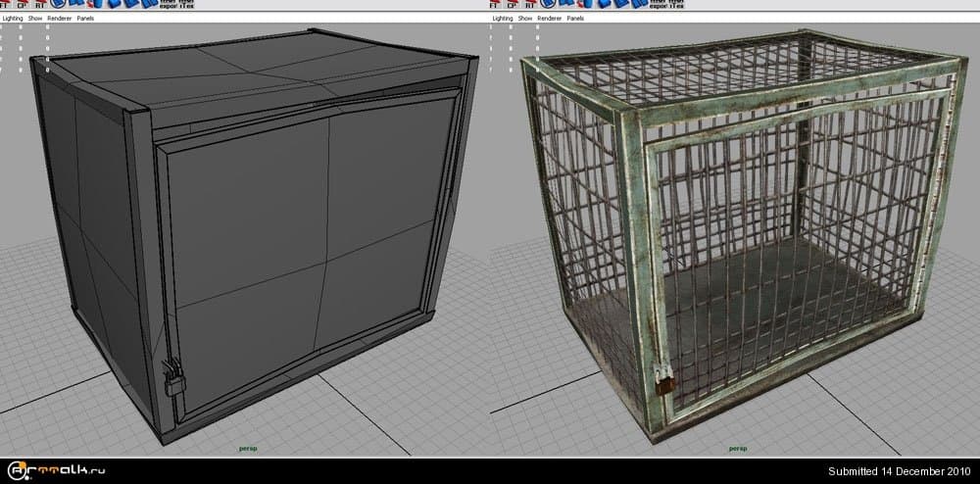Screen dimensions: 980x484
Task: Open the Panels menu in the left viewport
Action: [85, 19]
